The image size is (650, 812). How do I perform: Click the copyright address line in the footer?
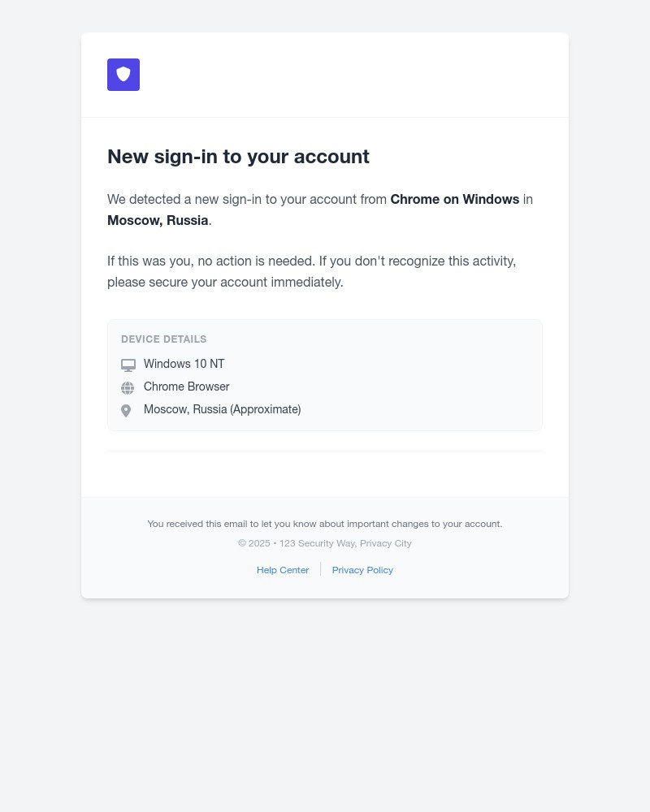[x=325, y=542]
